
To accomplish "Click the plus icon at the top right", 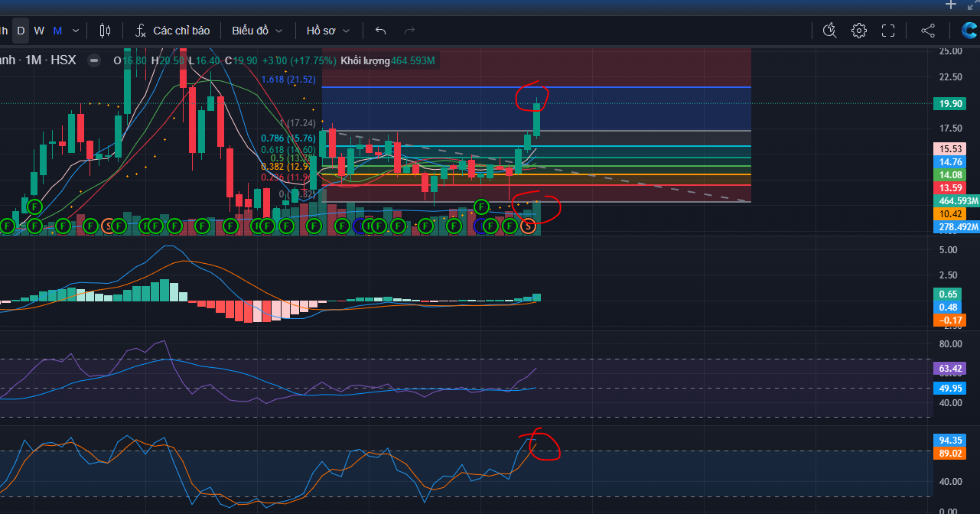I will pos(951,5).
